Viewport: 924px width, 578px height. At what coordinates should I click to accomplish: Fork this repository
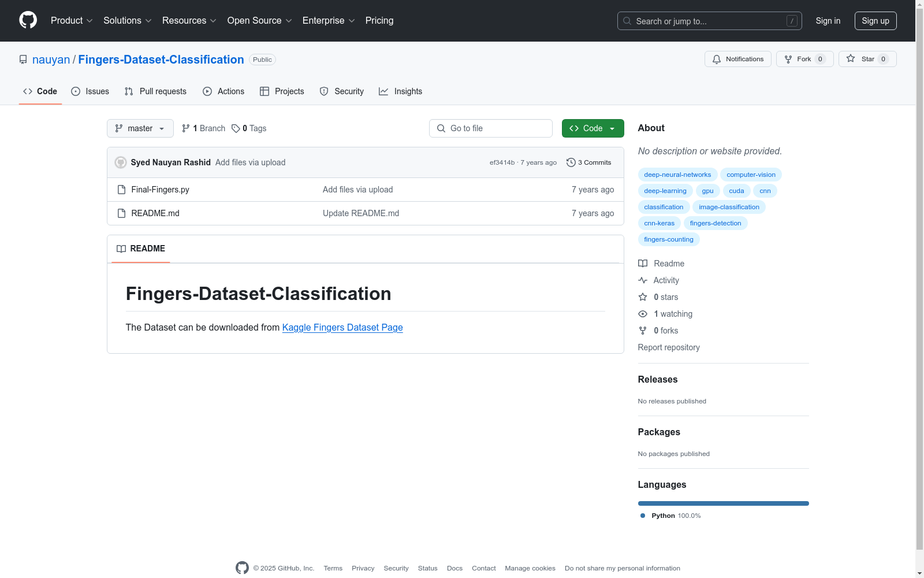pyautogui.click(x=804, y=59)
